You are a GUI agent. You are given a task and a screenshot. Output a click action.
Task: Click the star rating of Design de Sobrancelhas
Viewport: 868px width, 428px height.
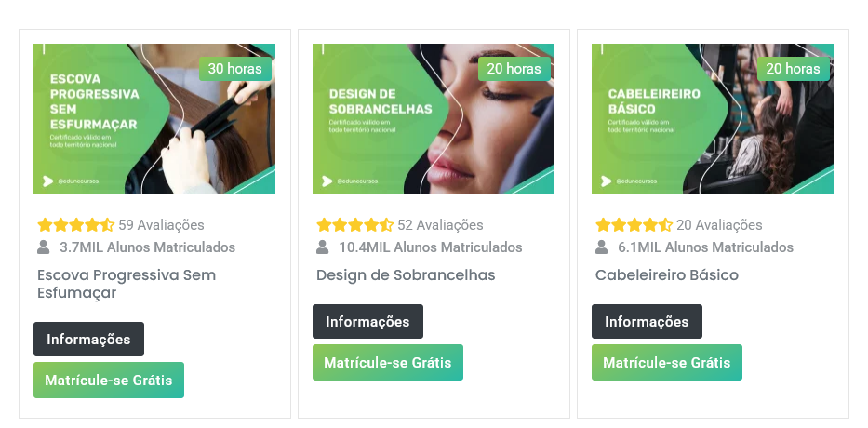(x=354, y=225)
